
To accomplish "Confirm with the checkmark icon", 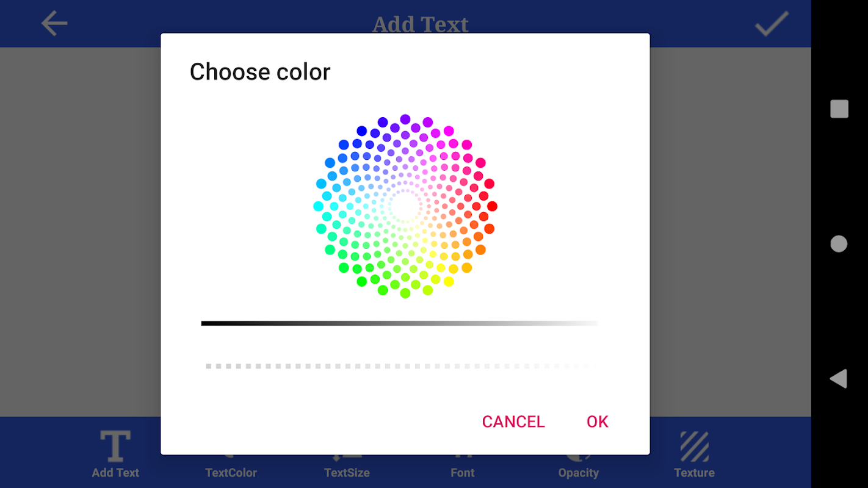I will (772, 24).
